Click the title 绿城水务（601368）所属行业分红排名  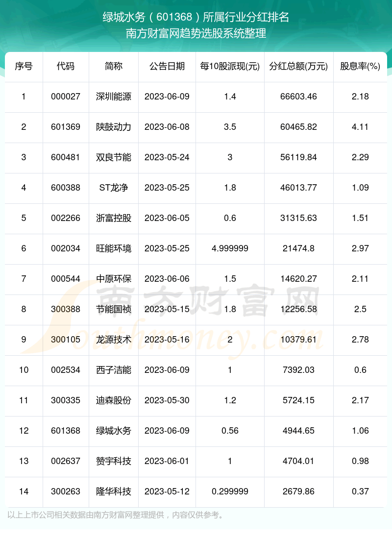click(x=196, y=17)
